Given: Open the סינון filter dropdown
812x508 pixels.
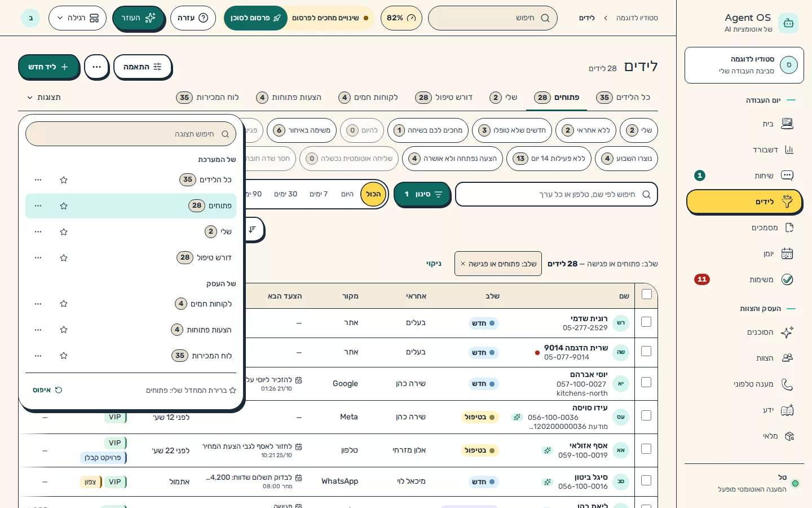Looking at the screenshot, I should click(x=422, y=194).
